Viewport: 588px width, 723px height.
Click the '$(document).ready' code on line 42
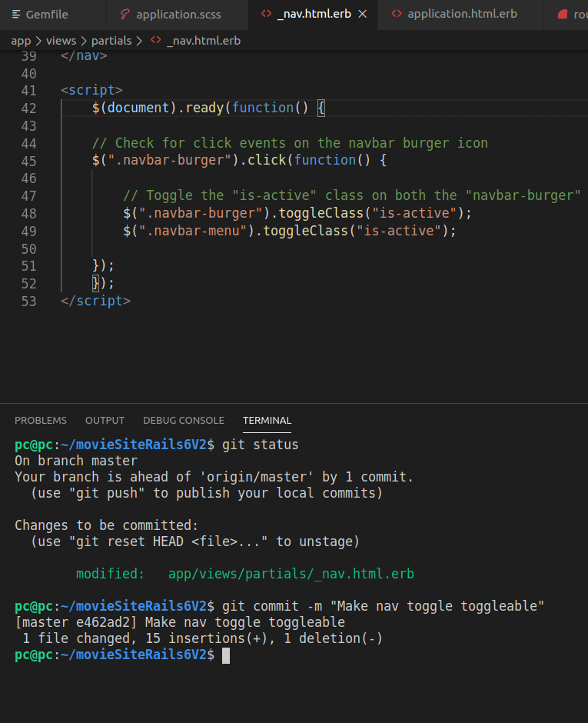pos(208,108)
